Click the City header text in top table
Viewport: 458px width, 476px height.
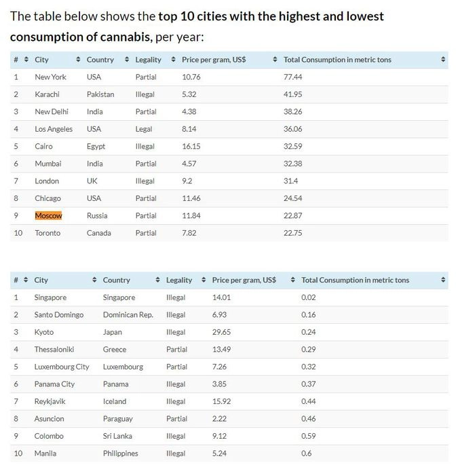click(42, 60)
